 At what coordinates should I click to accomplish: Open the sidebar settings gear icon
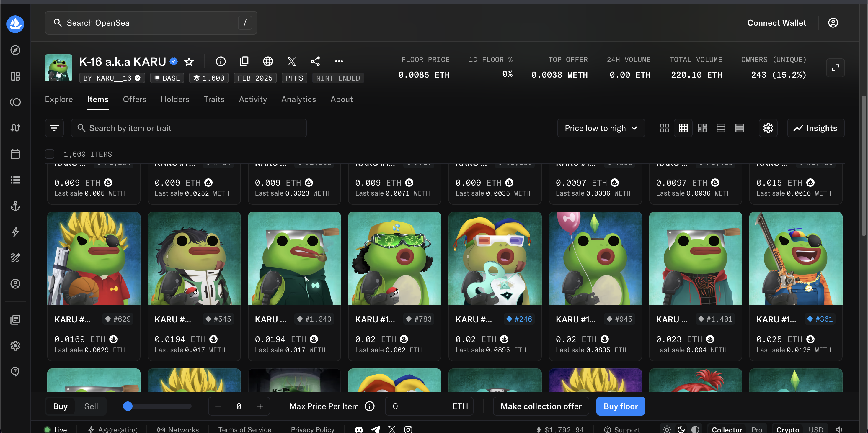click(x=15, y=345)
